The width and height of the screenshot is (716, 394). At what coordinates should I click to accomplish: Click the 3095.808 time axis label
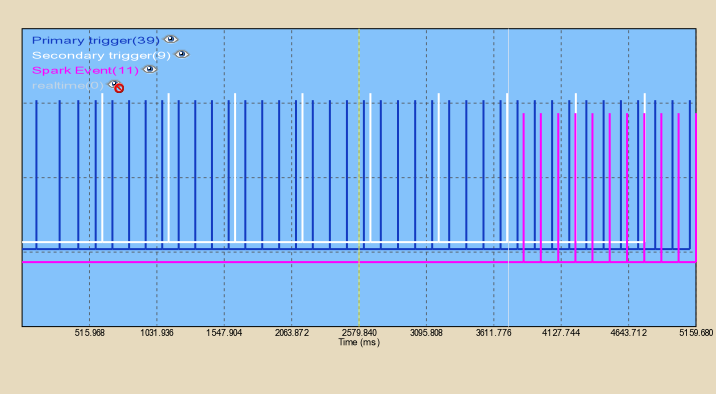click(426, 333)
